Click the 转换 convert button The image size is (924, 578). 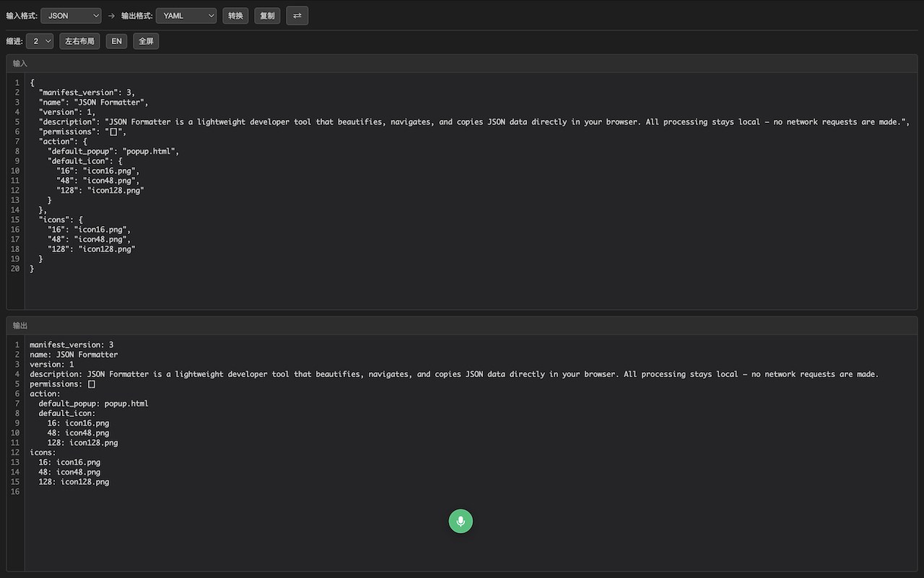point(235,15)
